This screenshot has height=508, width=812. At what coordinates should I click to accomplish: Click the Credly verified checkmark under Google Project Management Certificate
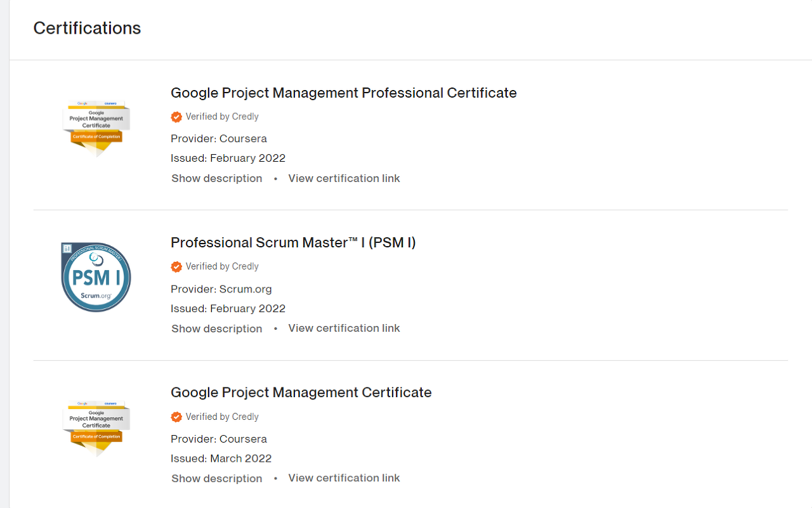[x=176, y=417]
